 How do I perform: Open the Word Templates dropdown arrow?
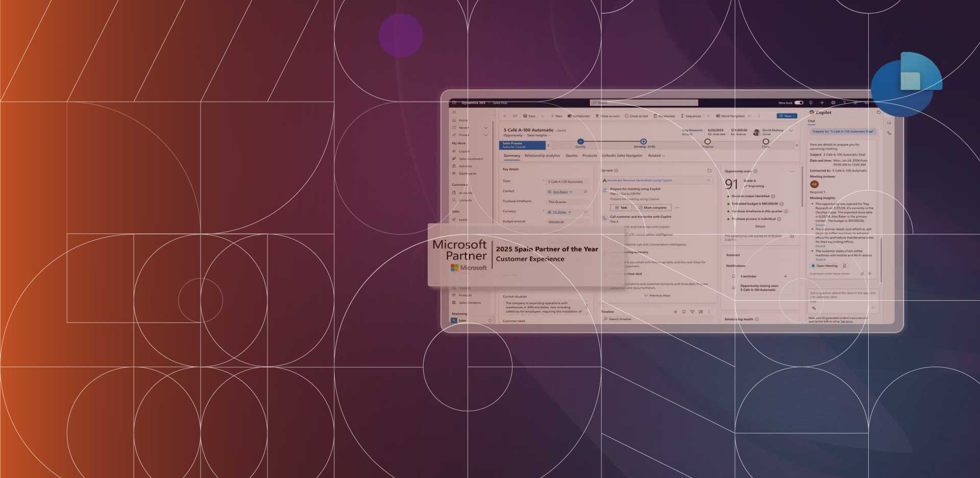pos(749,116)
